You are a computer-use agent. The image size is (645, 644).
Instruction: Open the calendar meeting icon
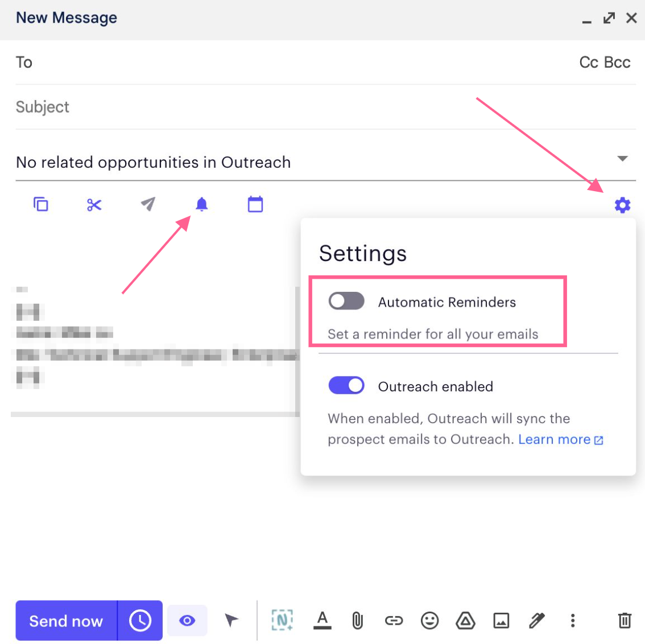255,204
